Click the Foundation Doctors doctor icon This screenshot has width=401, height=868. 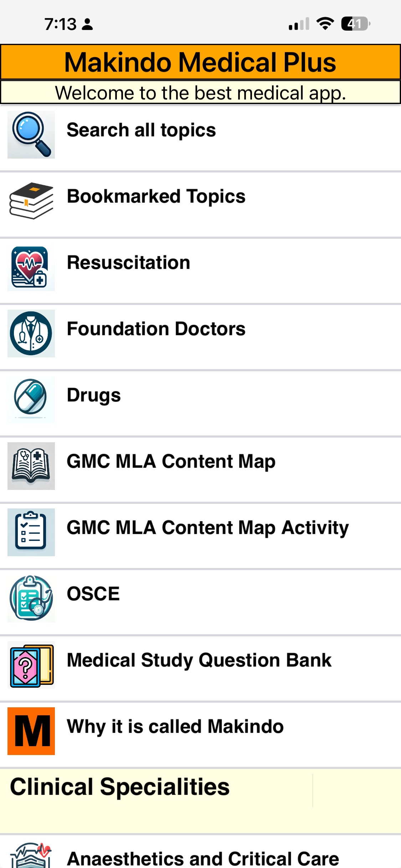[x=31, y=334]
